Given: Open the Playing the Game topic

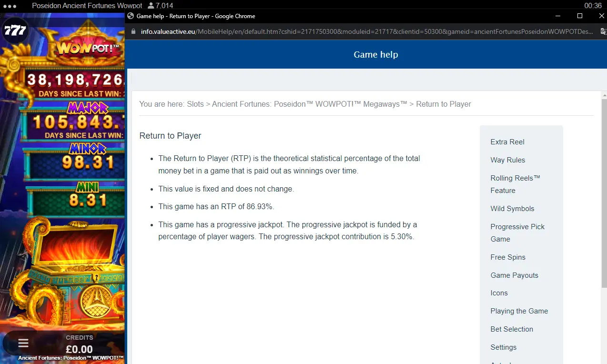Looking at the screenshot, I should [519, 311].
